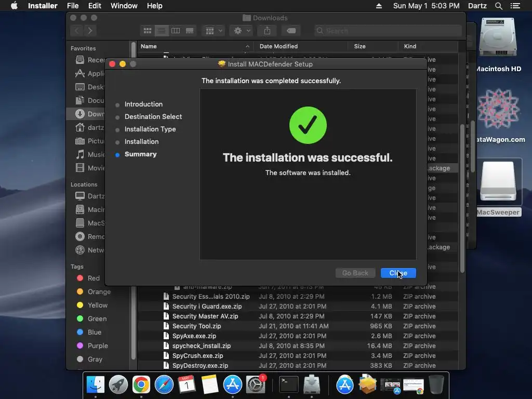Click the Finder search field
This screenshot has width=532, height=399.
(388, 31)
